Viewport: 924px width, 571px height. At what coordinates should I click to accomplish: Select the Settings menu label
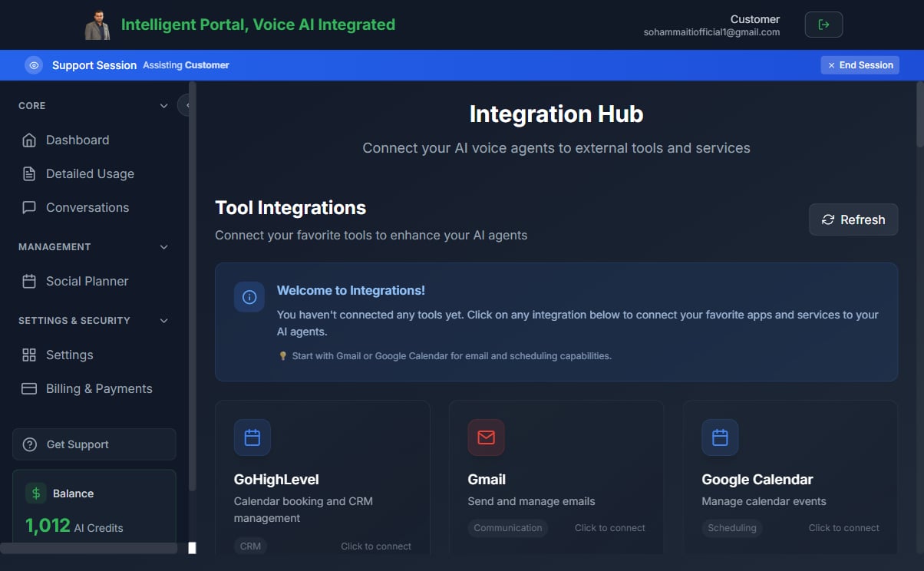coord(70,355)
